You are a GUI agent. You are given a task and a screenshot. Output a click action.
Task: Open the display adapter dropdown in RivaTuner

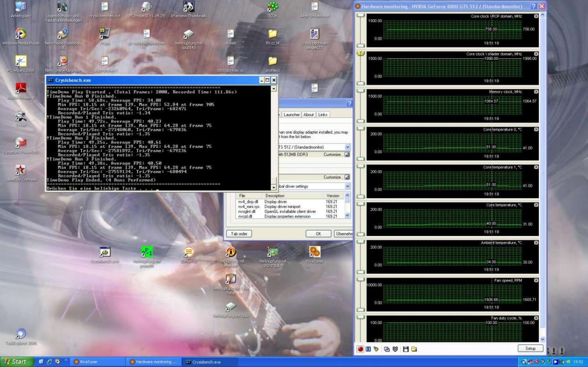[347, 147]
